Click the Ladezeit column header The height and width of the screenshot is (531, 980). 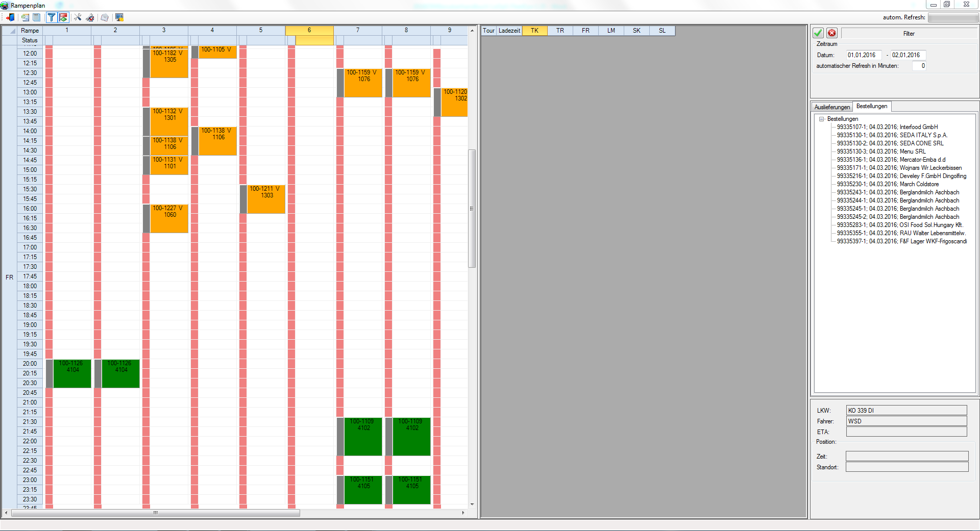509,31
